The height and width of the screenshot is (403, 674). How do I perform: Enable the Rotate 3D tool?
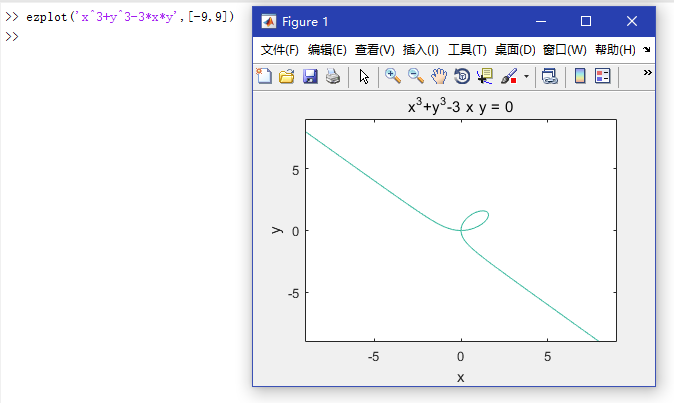[462, 76]
